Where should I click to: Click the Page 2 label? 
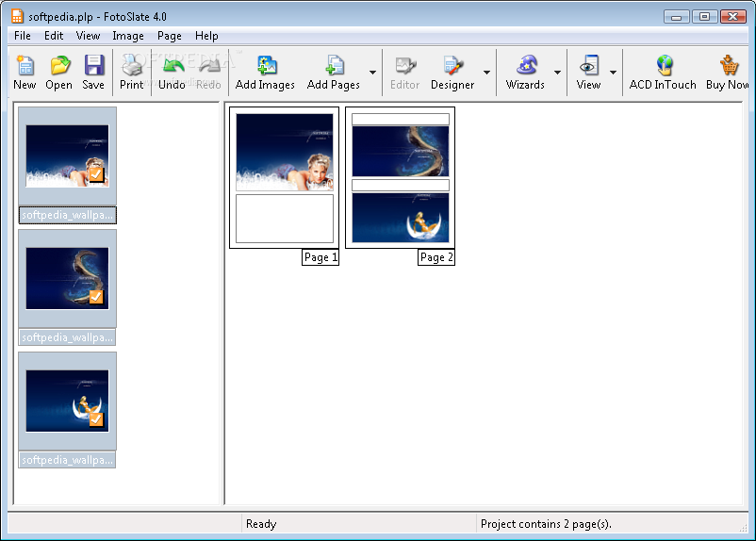click(x=436, y=257)
